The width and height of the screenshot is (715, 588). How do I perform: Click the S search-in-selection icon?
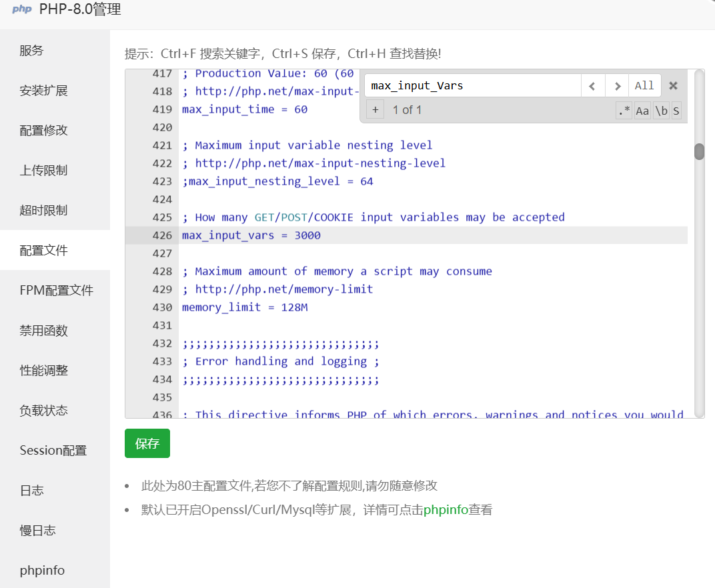(676, 111)
